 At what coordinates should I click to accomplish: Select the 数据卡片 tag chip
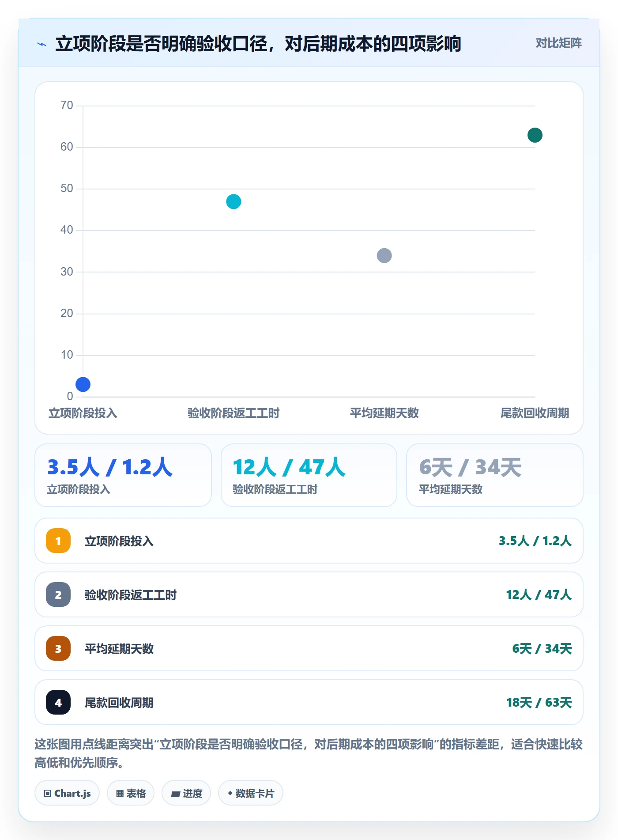(251, 793)
